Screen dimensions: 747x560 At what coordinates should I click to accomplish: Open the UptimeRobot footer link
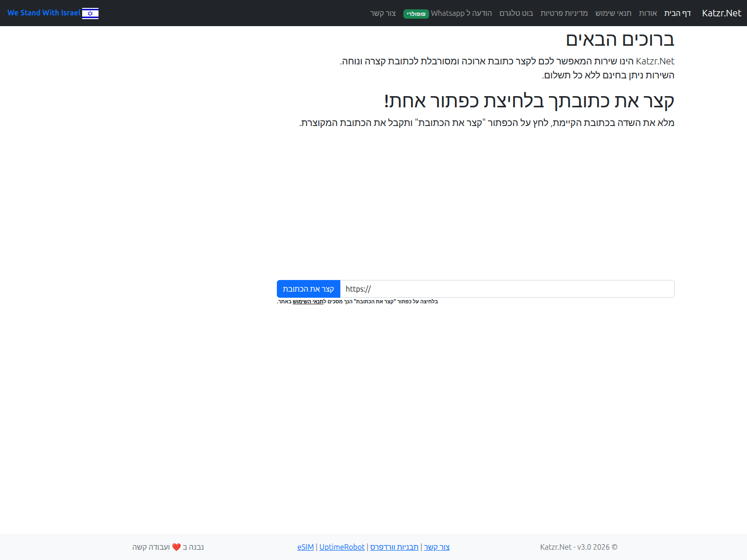(342, 547)
